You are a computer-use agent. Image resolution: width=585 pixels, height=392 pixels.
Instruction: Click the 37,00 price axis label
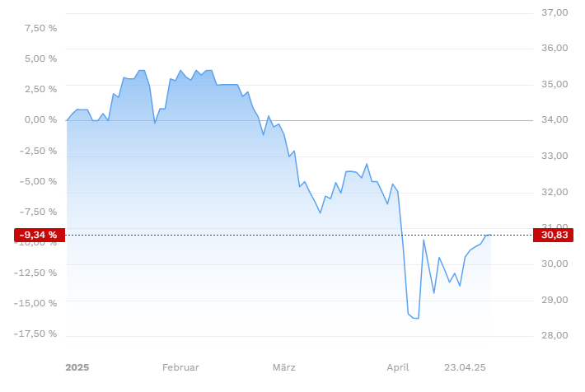click(555, 12)
